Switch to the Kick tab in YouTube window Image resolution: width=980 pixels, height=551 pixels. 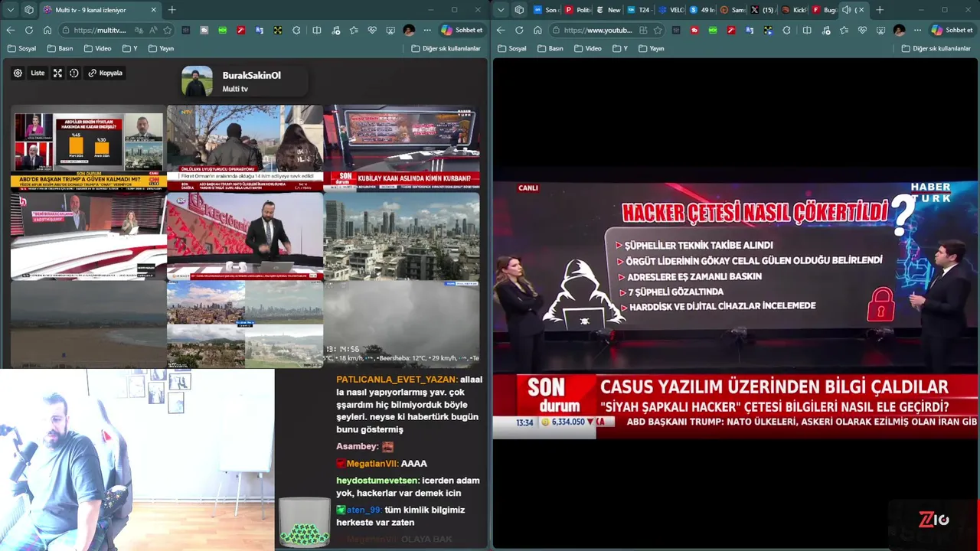point(794,10)
